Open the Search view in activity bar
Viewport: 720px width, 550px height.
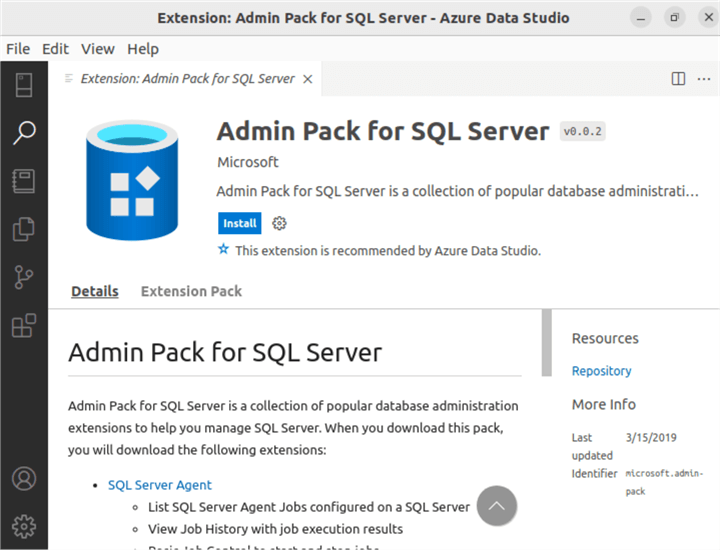pyautogui.click(x=23, y=133)
